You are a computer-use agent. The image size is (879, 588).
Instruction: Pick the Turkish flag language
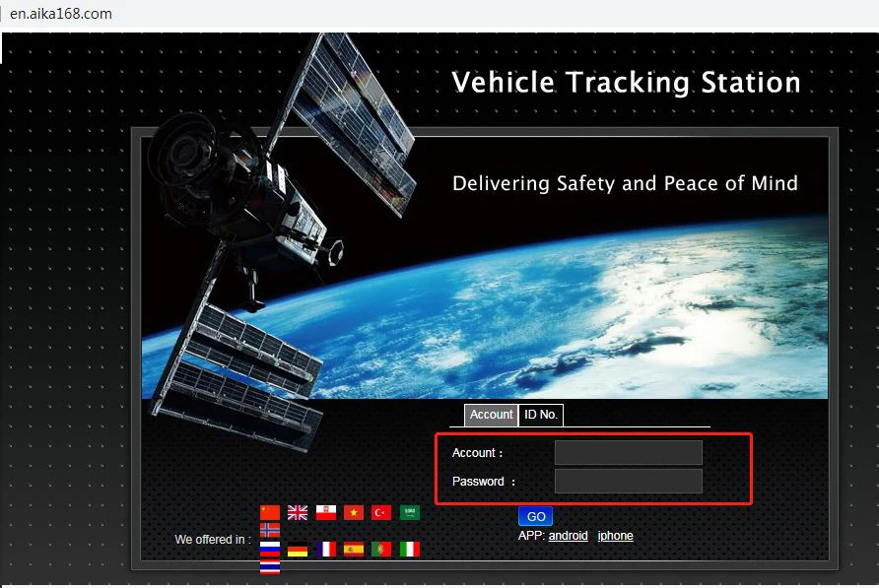tap(381, 512)
